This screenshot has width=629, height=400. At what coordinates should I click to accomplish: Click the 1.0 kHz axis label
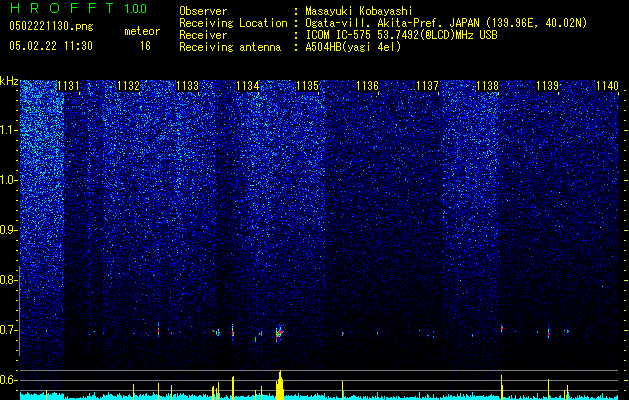[8, 180]
